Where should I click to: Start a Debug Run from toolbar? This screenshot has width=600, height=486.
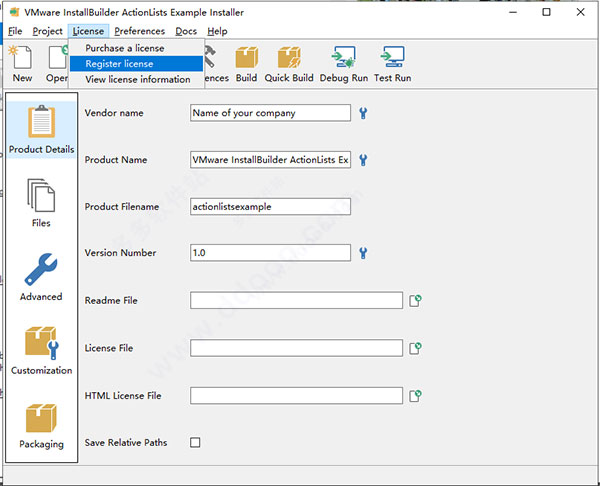[x=344, y=64]
